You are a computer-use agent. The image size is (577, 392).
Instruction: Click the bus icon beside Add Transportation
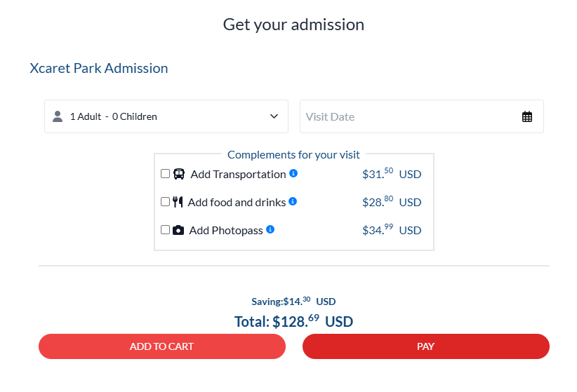179,174
